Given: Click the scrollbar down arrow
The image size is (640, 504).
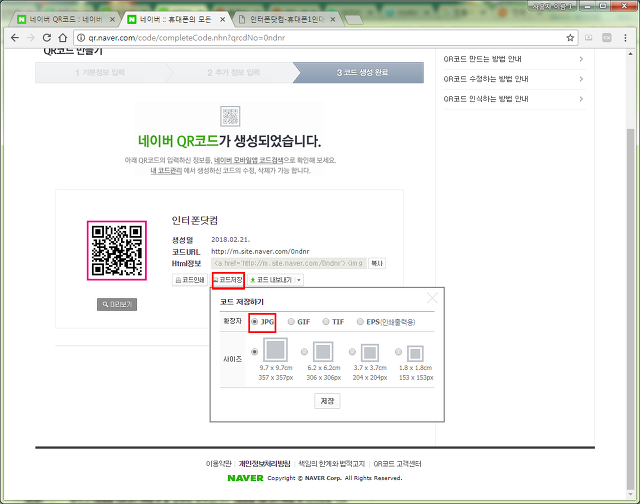Looking at the screenshot, I should coord(631,494).
